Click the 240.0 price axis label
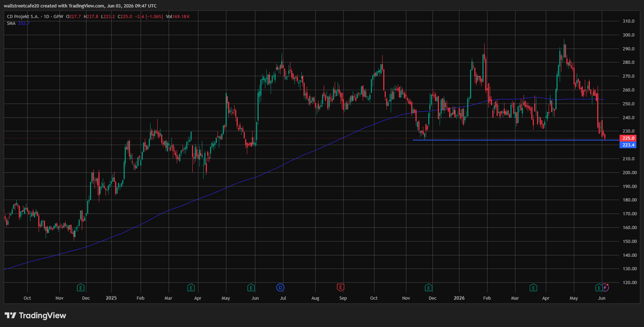 [628, 118]
